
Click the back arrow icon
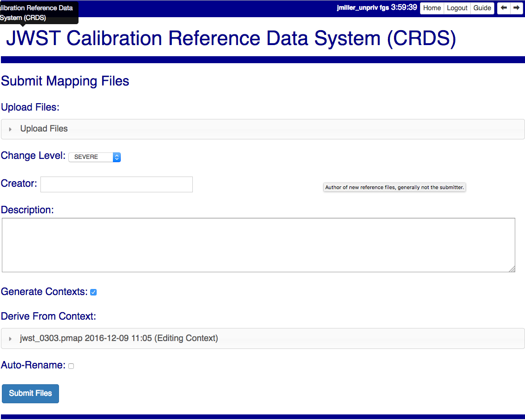[x=504, y=8]
